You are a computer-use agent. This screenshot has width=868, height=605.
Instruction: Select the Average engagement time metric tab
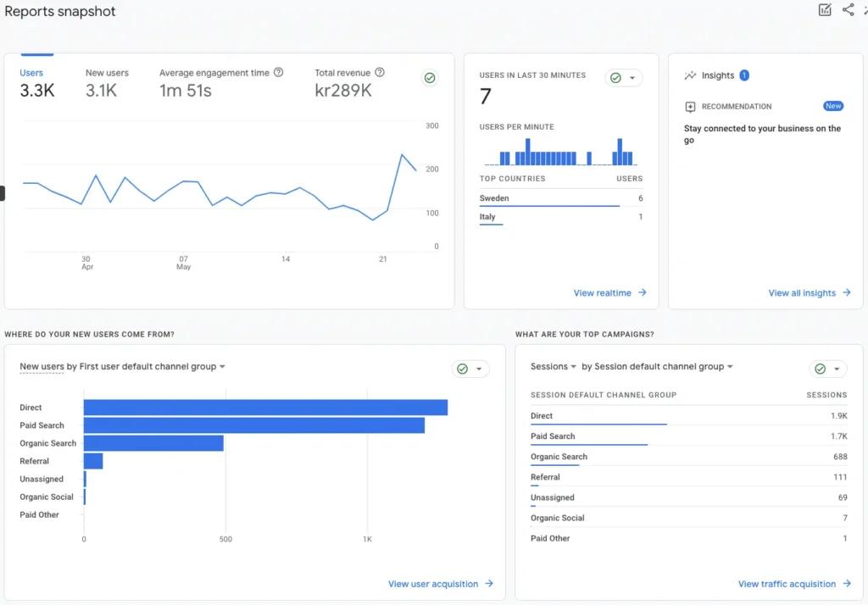[x=221, y=83]
